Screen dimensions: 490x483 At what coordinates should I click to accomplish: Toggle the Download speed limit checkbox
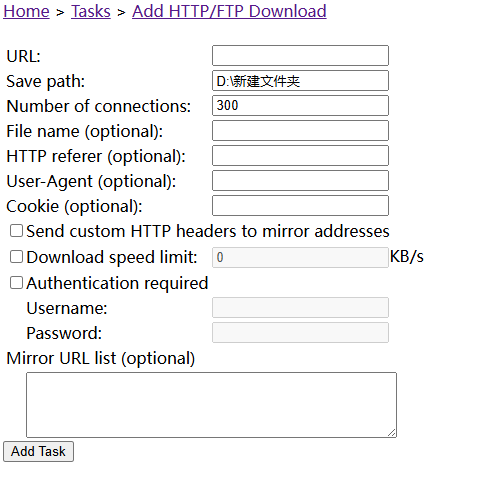pyautogui.click(x=16, y=257)
